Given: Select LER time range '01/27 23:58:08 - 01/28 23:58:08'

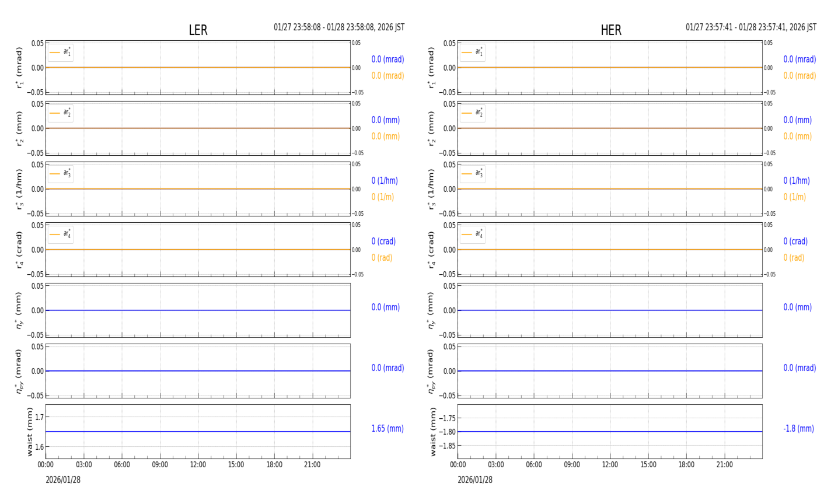Looking at the screenshot, I should 339,27.
